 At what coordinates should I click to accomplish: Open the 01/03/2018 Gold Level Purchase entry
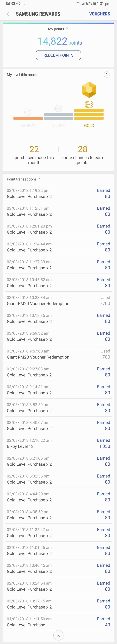(58, 622)
